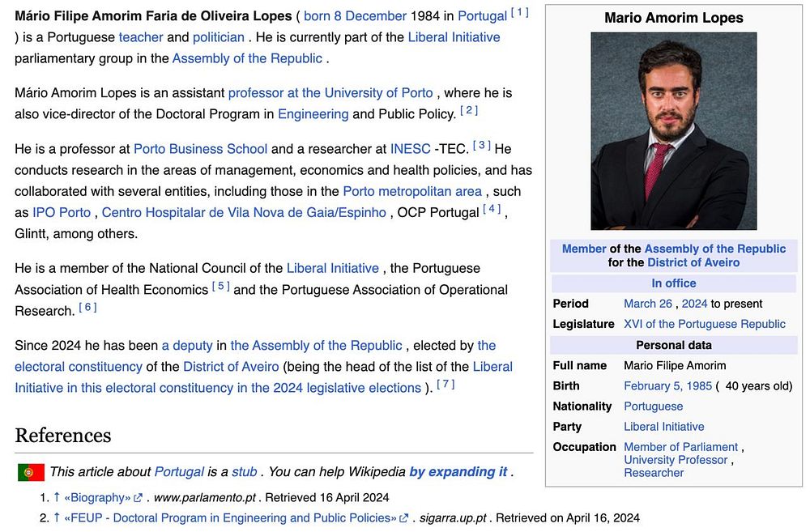
Task: Click infobox title 'Mario Amorim Lopes'
Action: 674,18
